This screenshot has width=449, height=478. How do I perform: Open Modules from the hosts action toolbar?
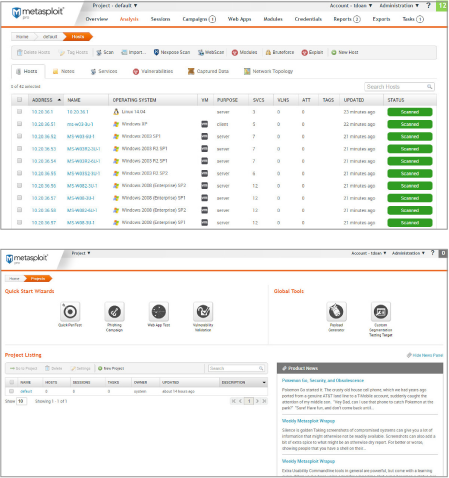244,52
